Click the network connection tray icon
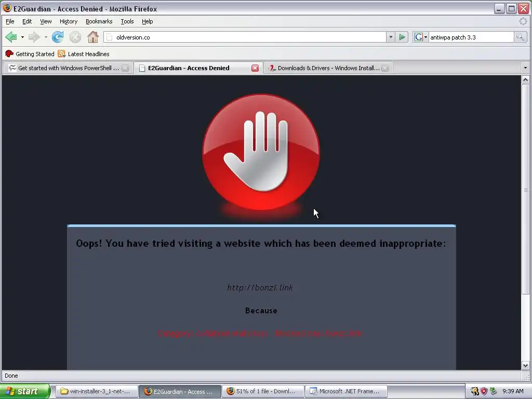This screenshot has width=532, height=399. tap(493, 391)
